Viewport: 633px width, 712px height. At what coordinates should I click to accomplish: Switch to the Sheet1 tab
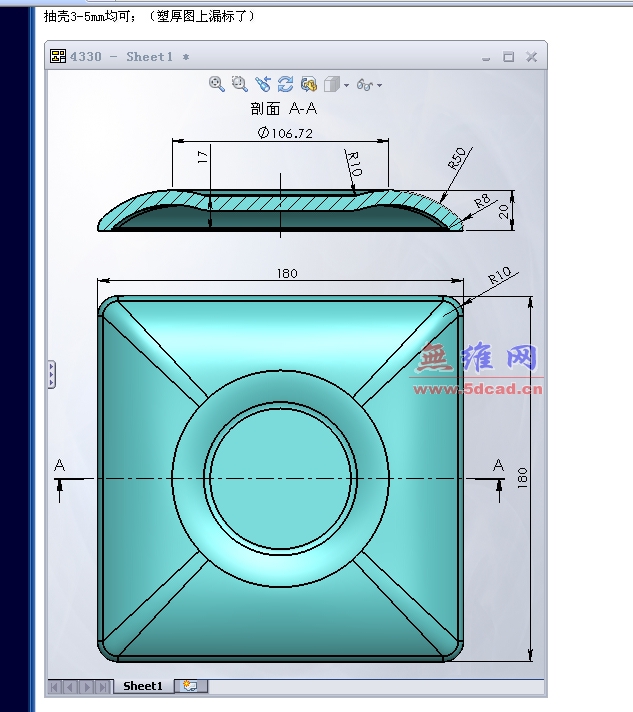click(x=143, y=686)
